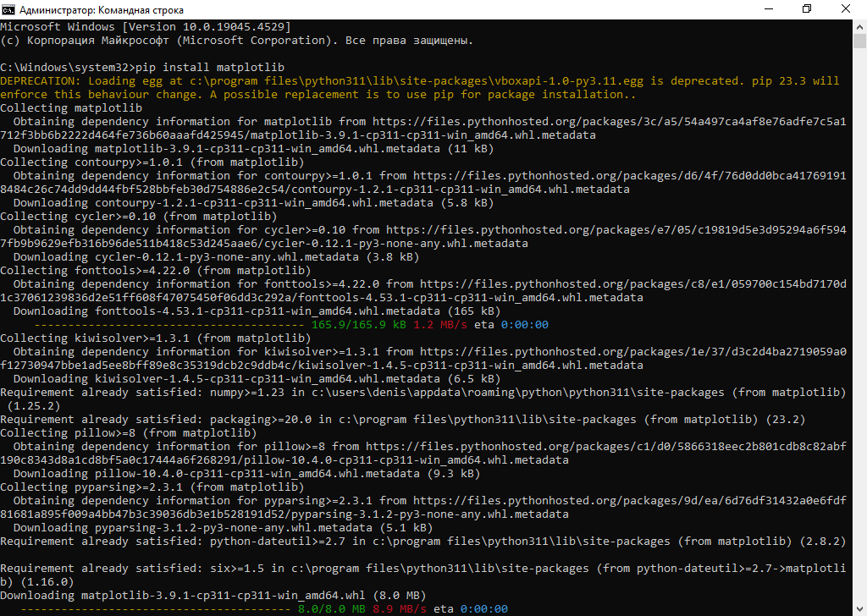Click the scrollbar down arrow
The image size is (867, 616).
[859, 608]
